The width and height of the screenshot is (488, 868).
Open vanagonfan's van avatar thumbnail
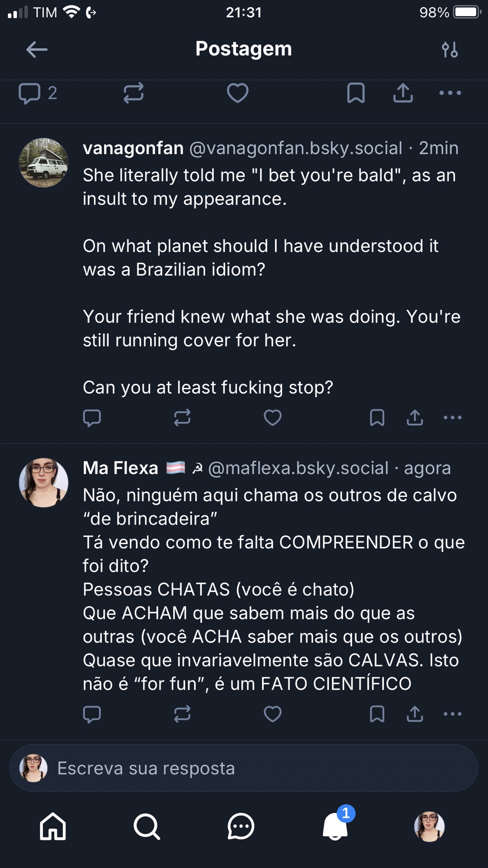(x=43, y=163)
